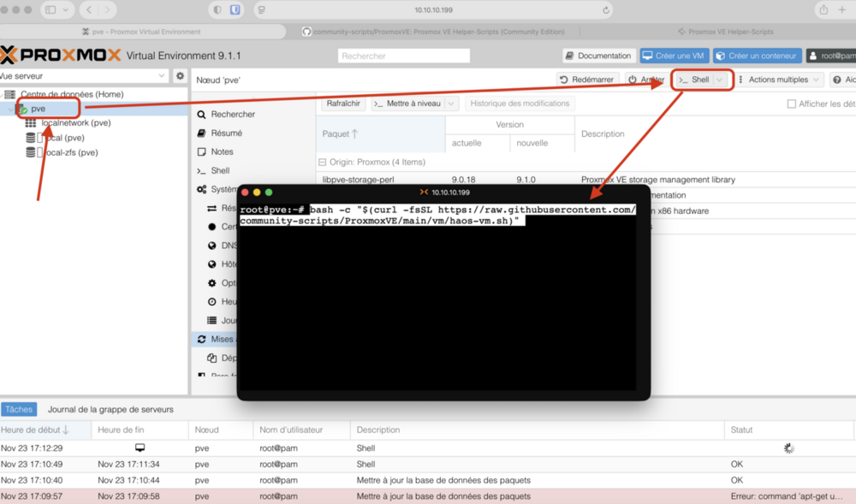The width and height of the screenshot is (856, 504).
Task: Collapse the Origin: Proxmox (4 Items) group
Action: pyautogui.click(x=322, y=162)
